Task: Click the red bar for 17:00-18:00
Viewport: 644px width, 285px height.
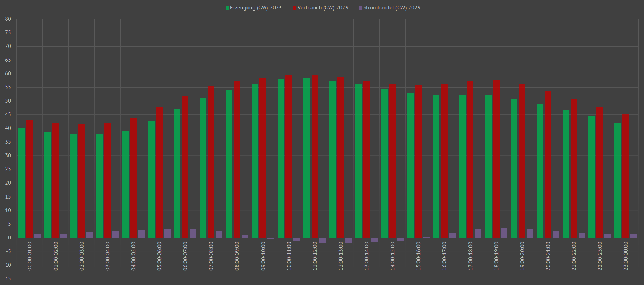Action: (x=470, y=159)
